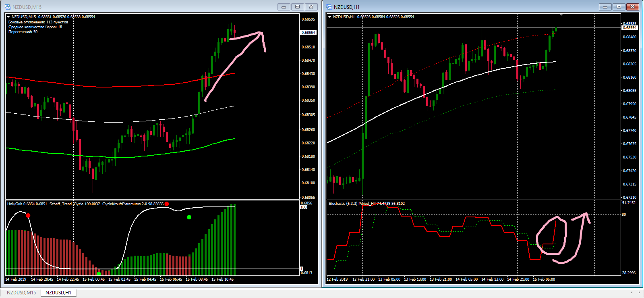
Task: Click the HolyGuk 0.6854 0.6851 indicator label
Action: tap(27, 204)
